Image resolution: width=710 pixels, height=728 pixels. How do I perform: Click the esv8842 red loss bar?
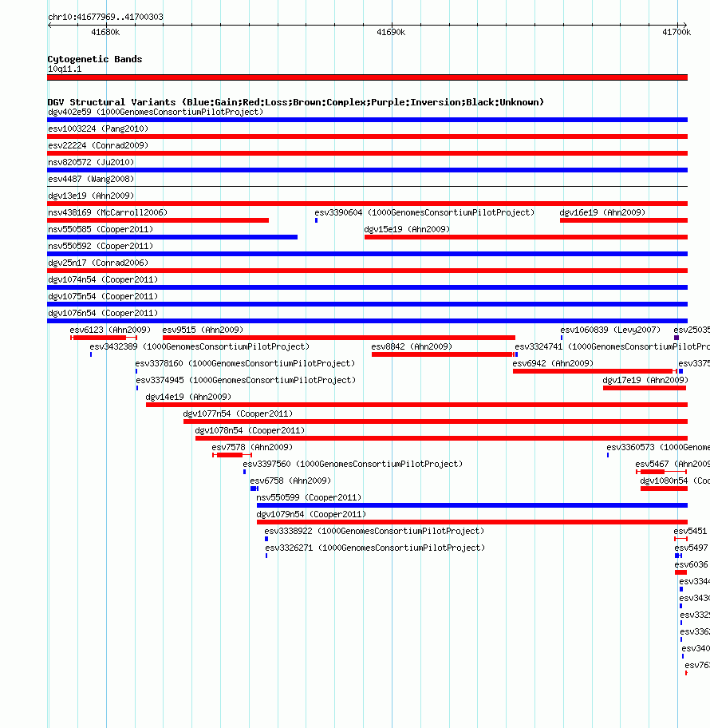click(444, 354)
